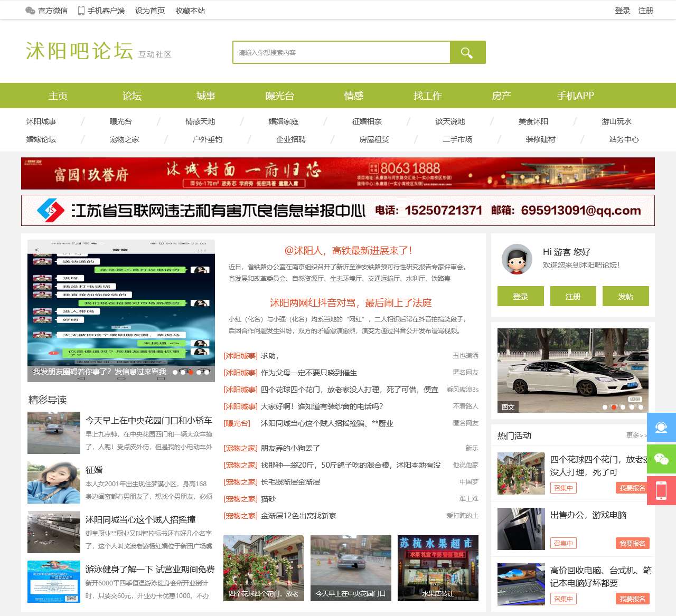Image resolution: width=676 pixels, height=616 pixels.
Task: Click the visitor avatar picture
Action: 517,259
